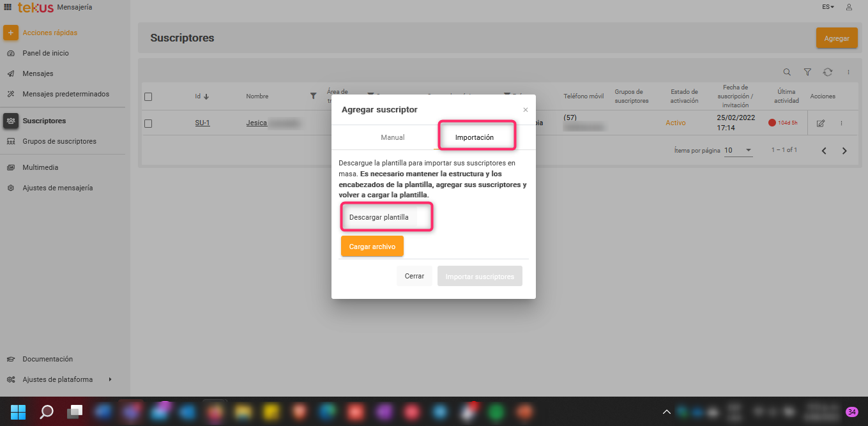868x426 pixels.
Task: Click the refresh icon above subscriber table
Action: 828,72
